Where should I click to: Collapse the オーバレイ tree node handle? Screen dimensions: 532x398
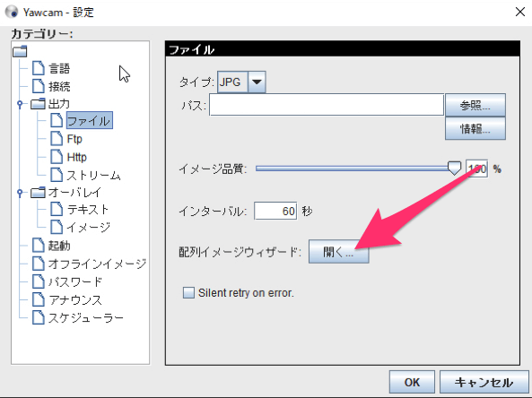pyautogui.click(x=20, y=193)
